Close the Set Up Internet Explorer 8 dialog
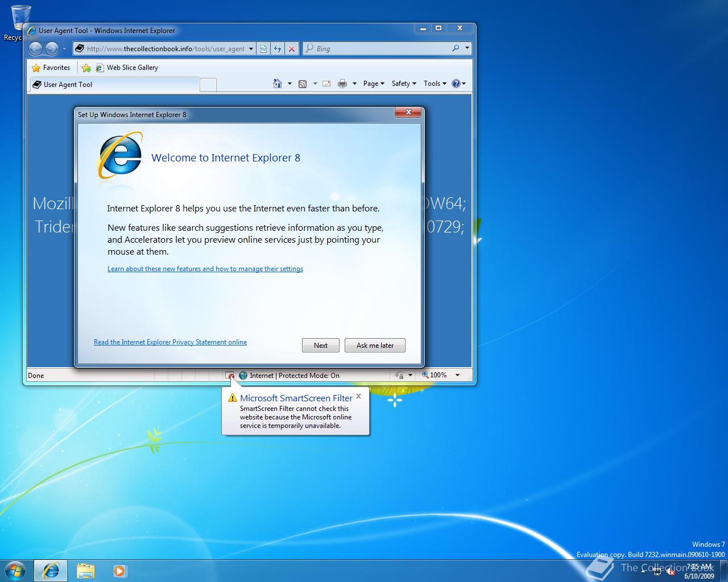Viewport: 728px width, 582px height. click(408, 113)
